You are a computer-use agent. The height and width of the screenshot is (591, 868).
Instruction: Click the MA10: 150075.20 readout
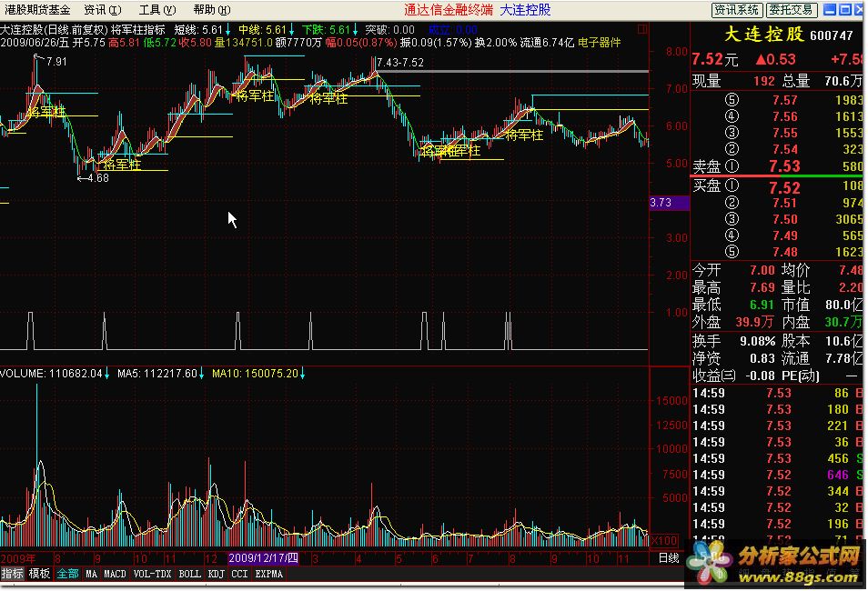[x=258, y=374]
